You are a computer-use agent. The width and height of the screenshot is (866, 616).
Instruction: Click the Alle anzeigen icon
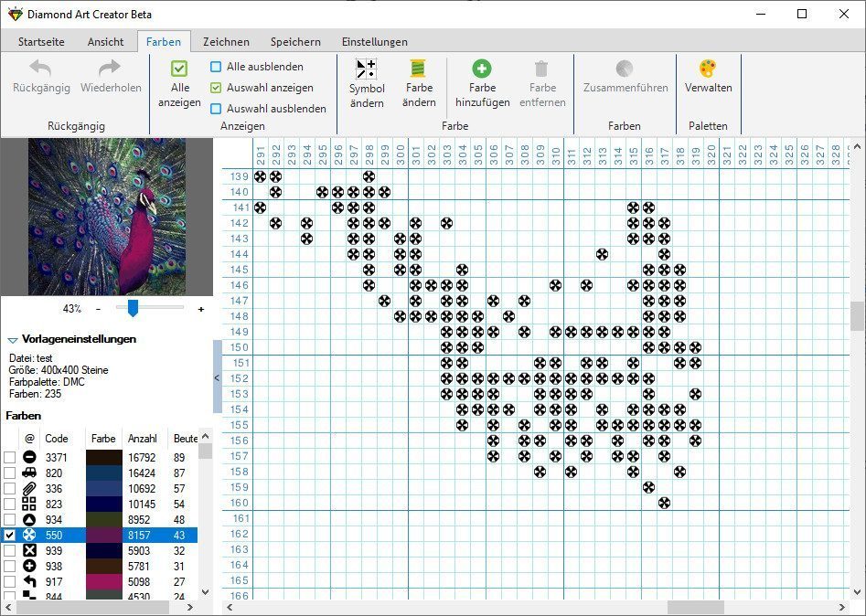click(179, 69)
